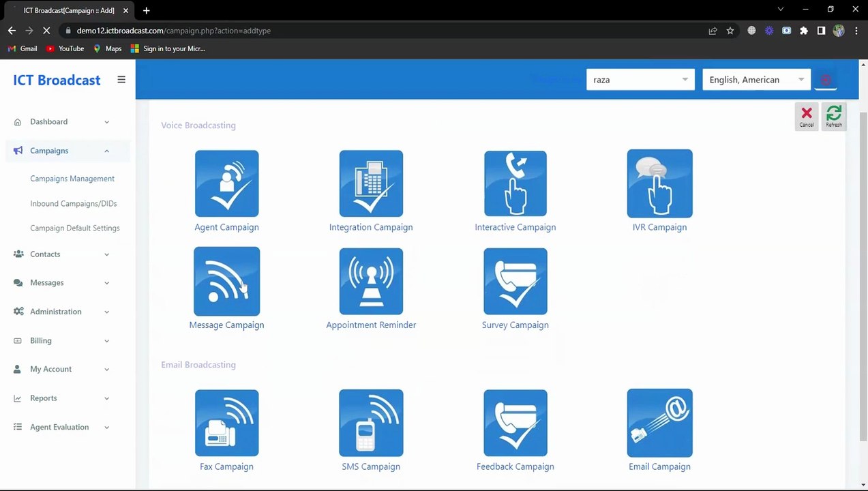The width and height of the screenshot is (868, 491).
Task: Choose the Feedback Campaign icon
Action: point(515,423)
